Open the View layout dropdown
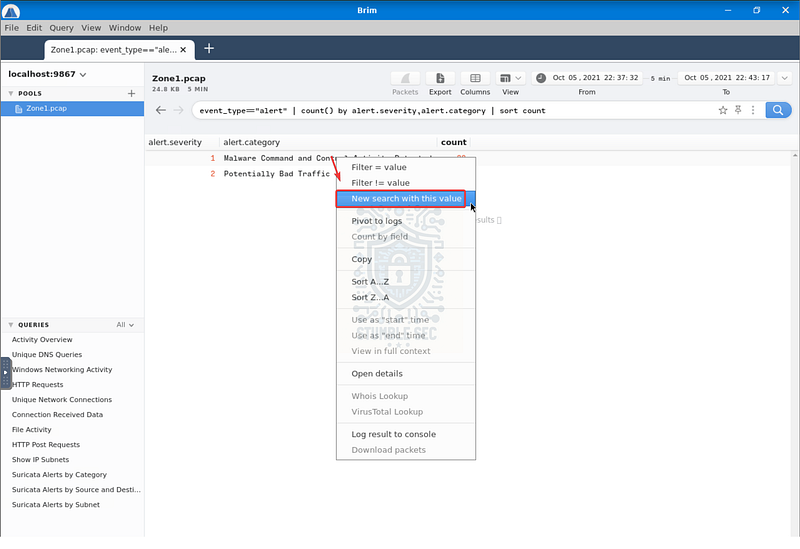Viewport: 800px width, 549px height. pyautogui.click(x=510, y=78)
